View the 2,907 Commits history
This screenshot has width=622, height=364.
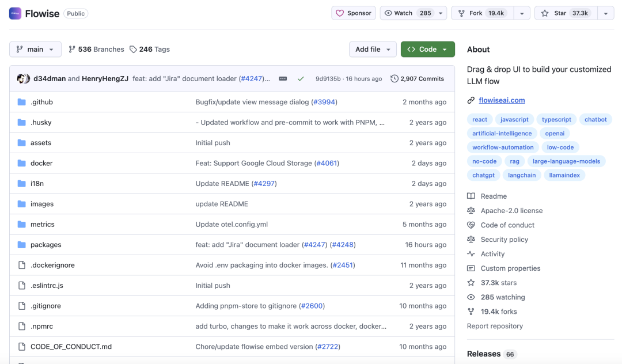(x=418, y=78)
